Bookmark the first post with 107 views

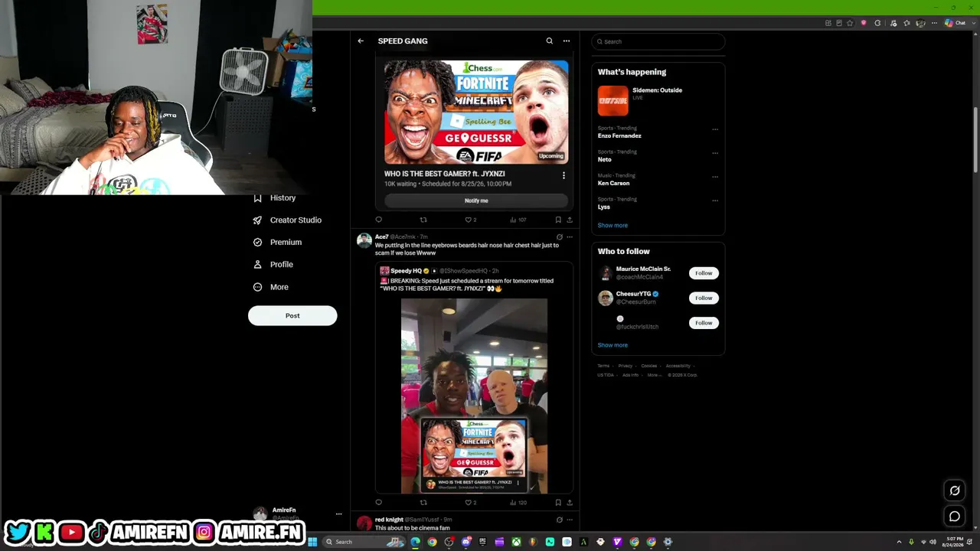[x=558, y=220]
